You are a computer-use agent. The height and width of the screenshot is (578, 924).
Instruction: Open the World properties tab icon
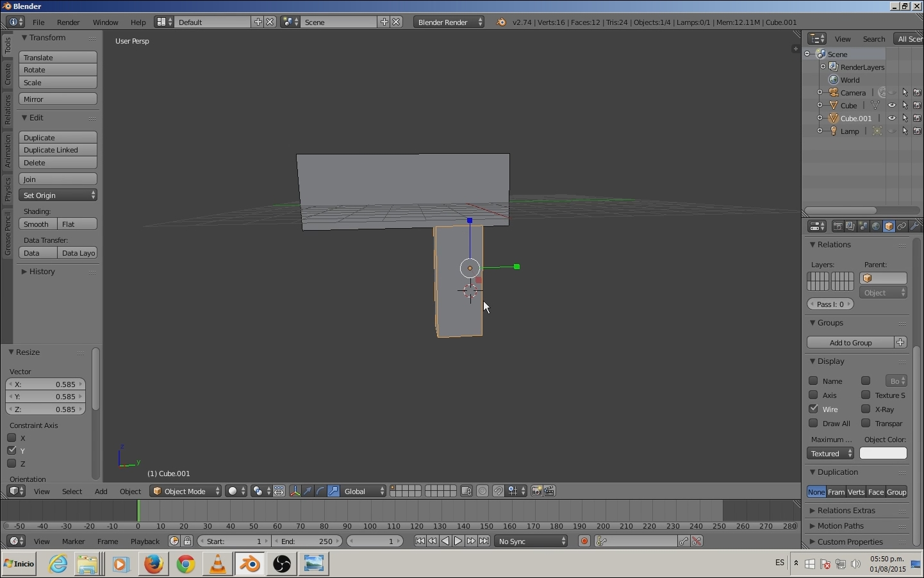877,227
